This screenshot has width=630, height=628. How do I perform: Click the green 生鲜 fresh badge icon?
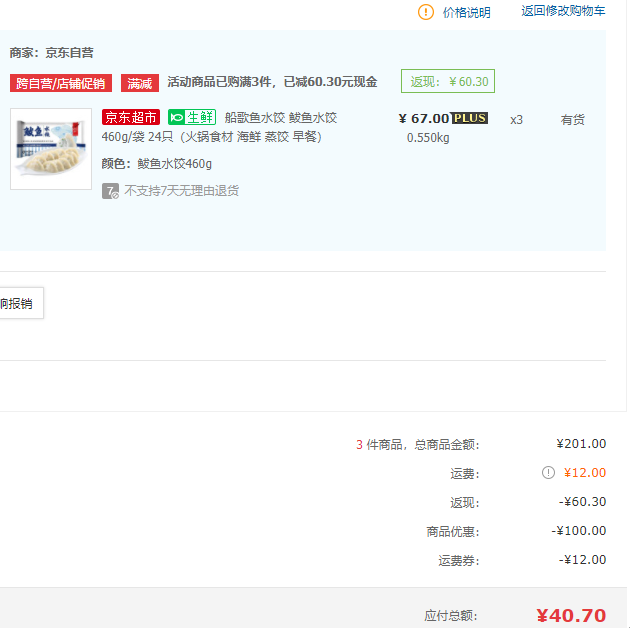pos(192,117)
